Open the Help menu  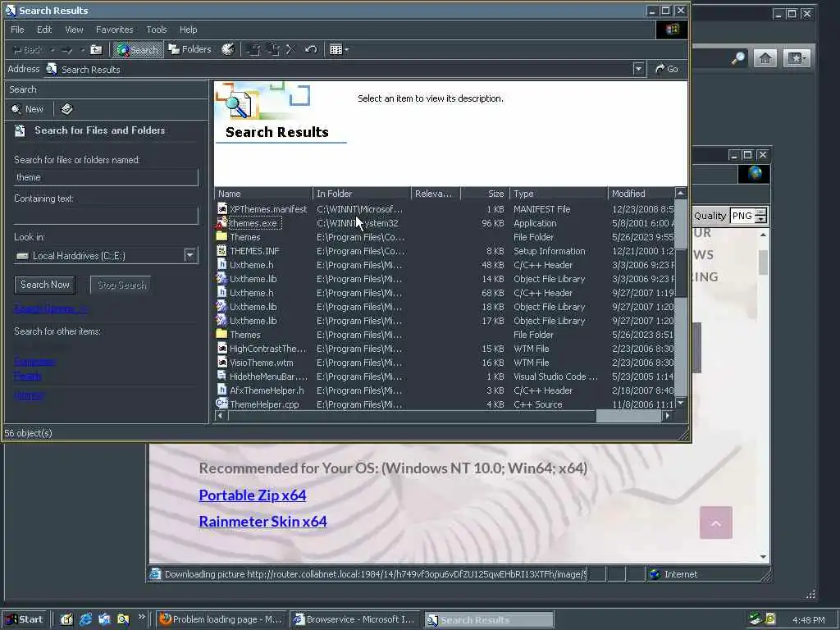tap(188, 30)
